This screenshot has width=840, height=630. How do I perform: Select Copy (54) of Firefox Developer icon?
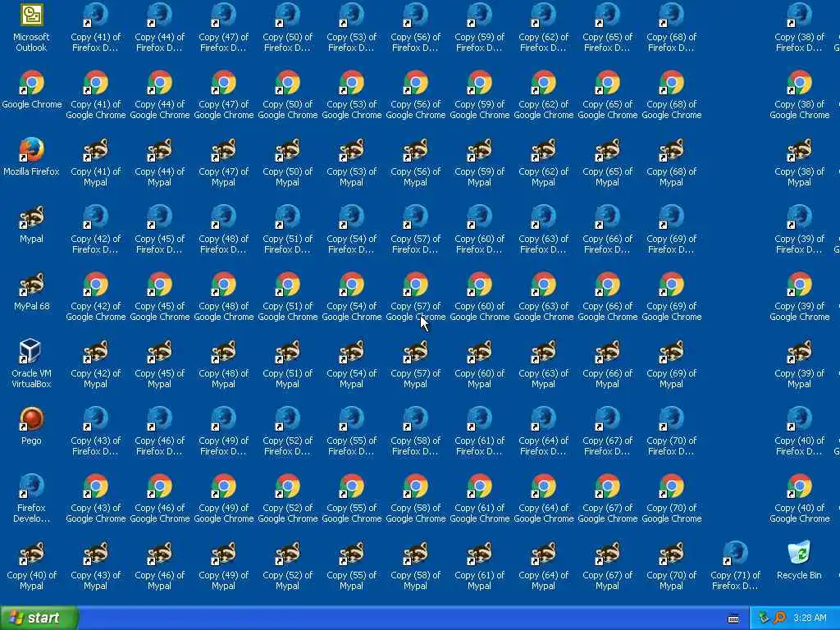pyautogui.click(x=351, y=217)
